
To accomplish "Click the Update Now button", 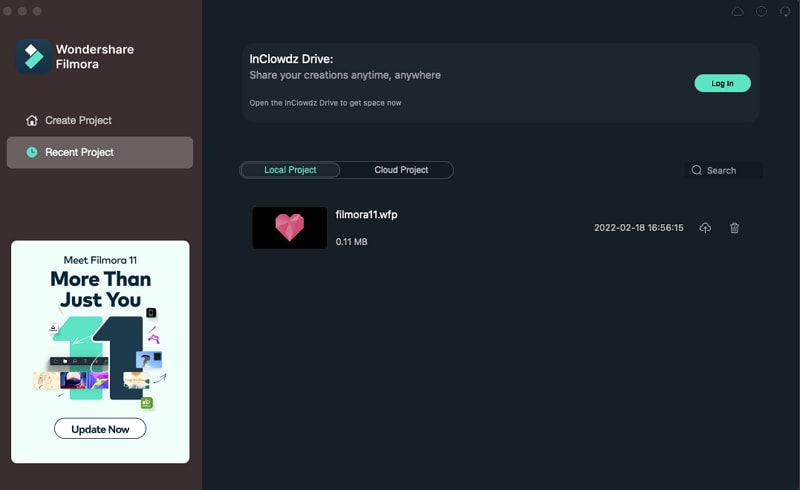I will (100, 429).
